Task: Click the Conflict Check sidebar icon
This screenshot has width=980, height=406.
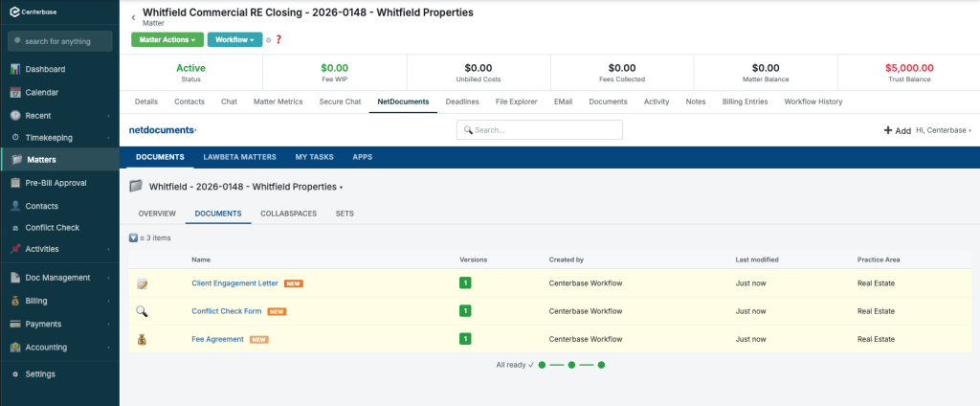Action: 15,228
